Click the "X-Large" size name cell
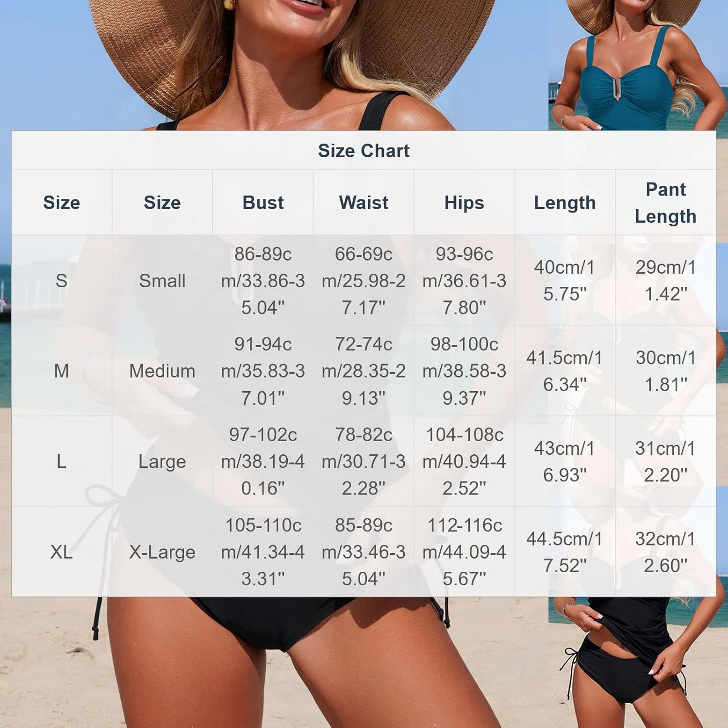This screenshot has height=728, width=728. coord(162,552)
